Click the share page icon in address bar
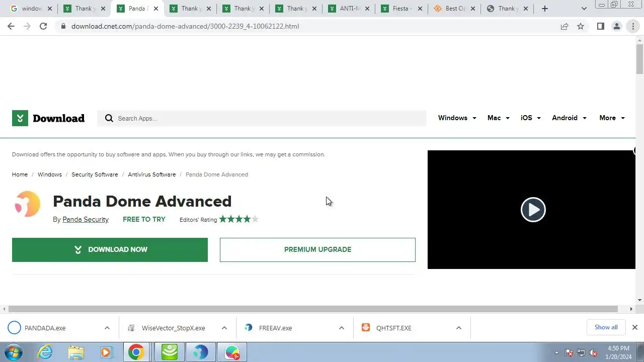 tap(565, 26)
